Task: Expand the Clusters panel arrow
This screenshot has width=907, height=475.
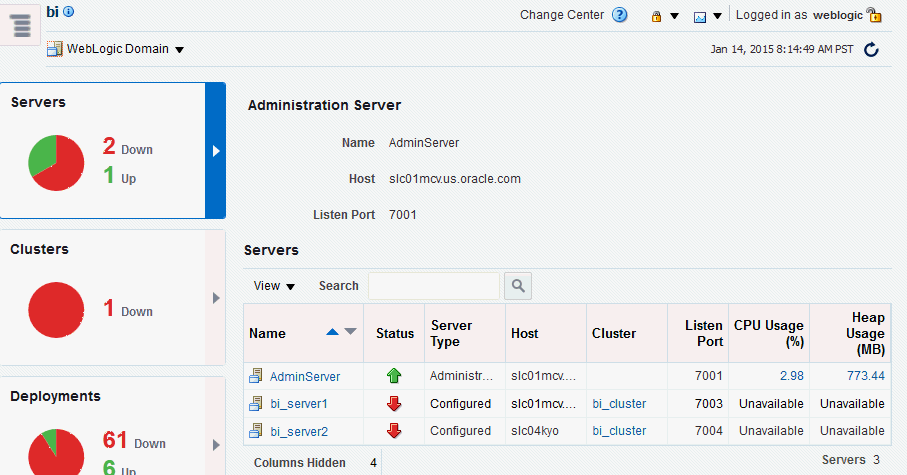Action: tap(216, 298)
